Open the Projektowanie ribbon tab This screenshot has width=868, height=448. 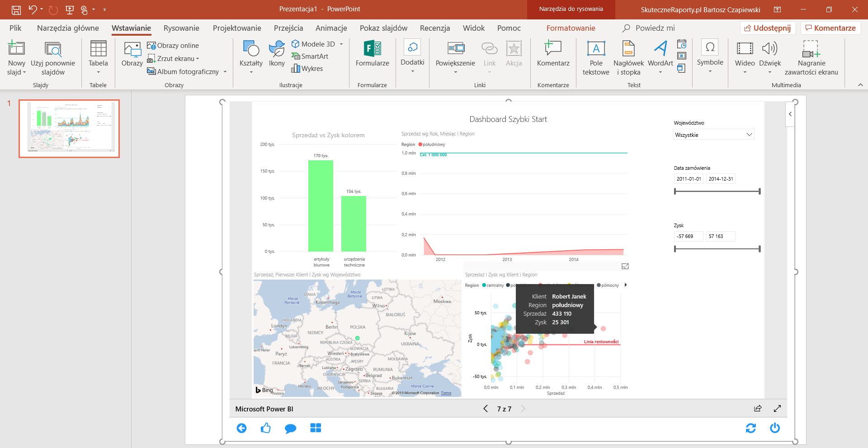237,28
